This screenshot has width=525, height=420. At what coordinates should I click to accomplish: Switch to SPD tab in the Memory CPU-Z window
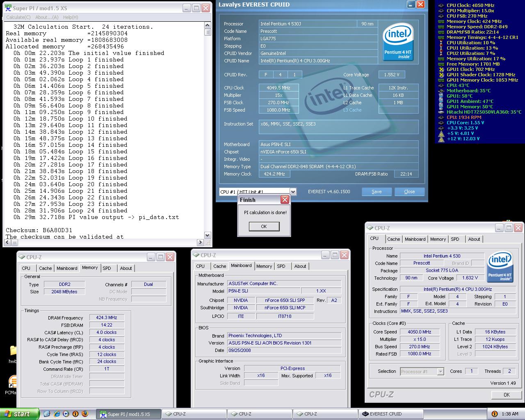(107, 268)
